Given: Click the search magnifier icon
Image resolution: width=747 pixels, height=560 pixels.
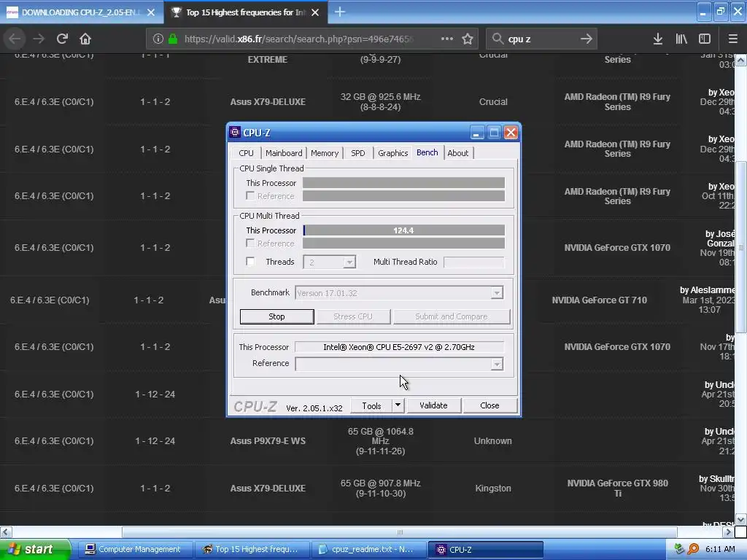Looking at the screenshot, I should point(498,39).
